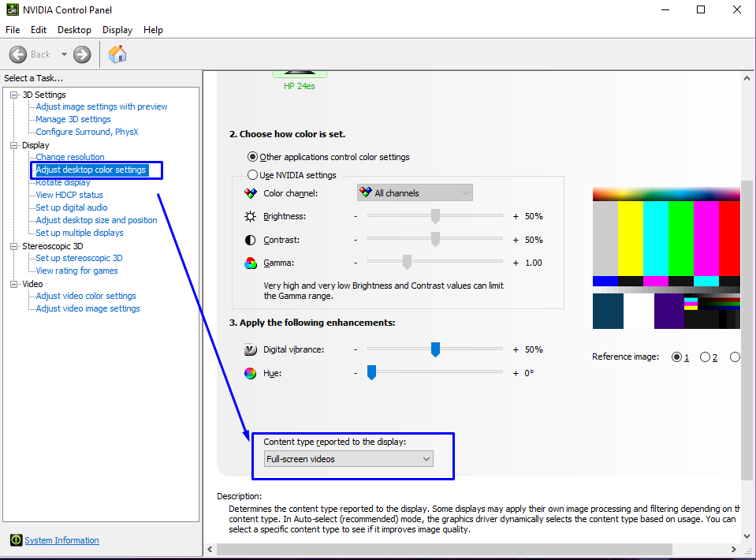Open System Information link
Viewport: 756px width, 560px height.
61,540
